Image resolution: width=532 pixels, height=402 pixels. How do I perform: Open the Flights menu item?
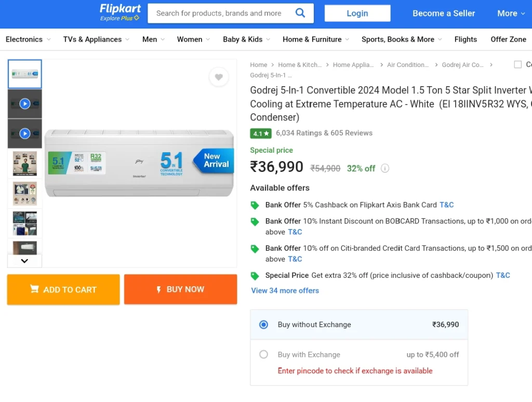point(465,39)
